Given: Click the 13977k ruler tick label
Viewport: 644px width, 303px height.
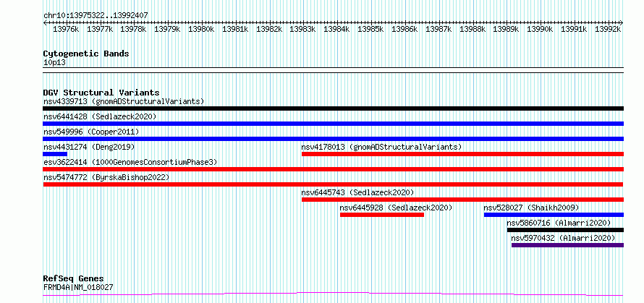Looking at the screenshot, I should [100, 29].
